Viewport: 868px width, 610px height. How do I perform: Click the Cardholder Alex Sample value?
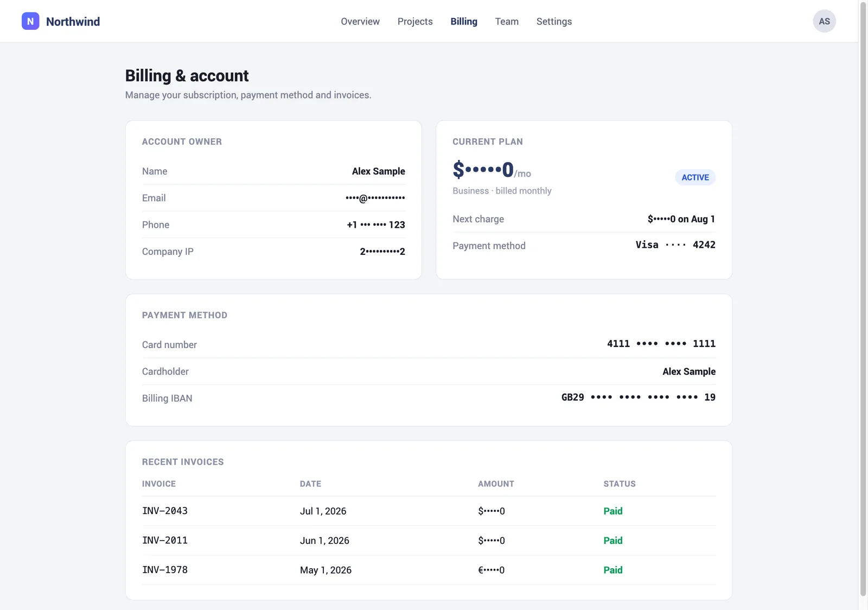point(689,371)
